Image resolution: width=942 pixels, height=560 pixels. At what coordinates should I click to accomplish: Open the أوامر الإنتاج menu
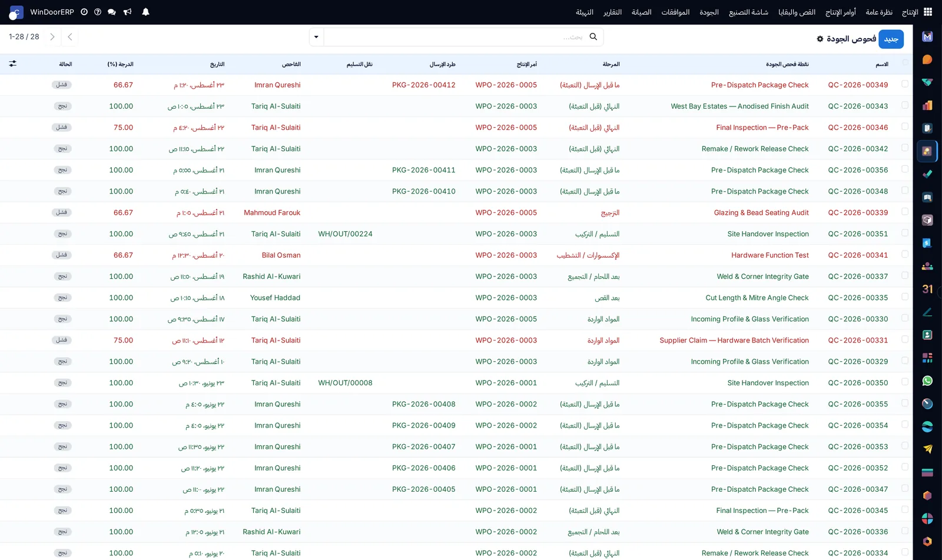pyautogui.click(x=840, y=12)
